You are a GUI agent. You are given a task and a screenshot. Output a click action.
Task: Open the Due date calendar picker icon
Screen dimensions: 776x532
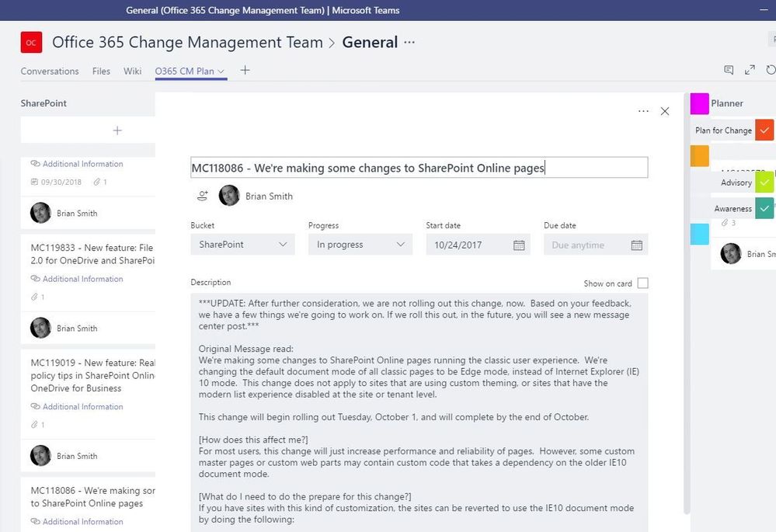[636, 245]
